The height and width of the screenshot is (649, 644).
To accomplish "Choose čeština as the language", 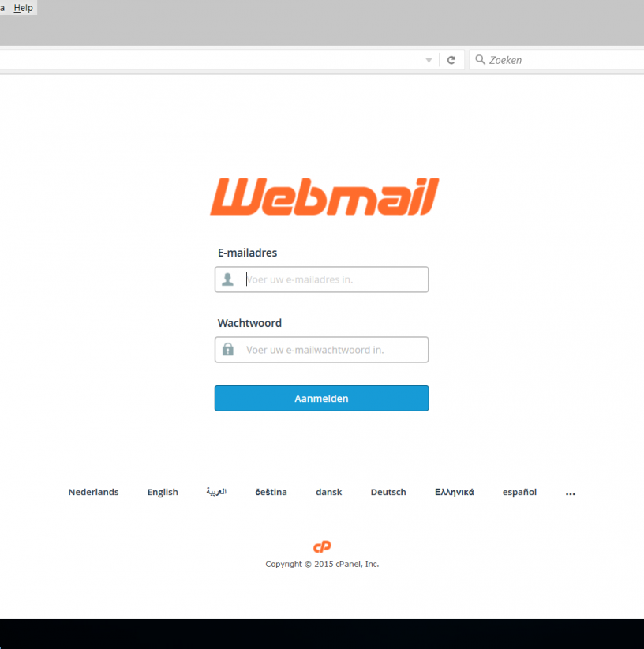I will (x=271, y=492).
